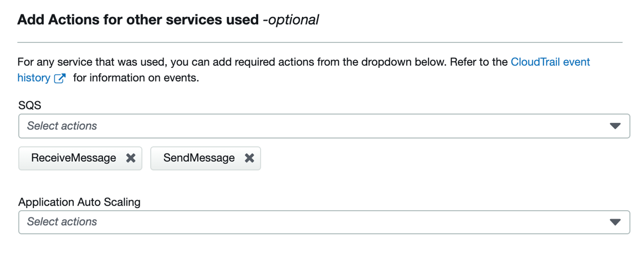Screen dimensions: 644x264
Task: Click the Select actions placeholder under SQS
Action: click(62, 126)
